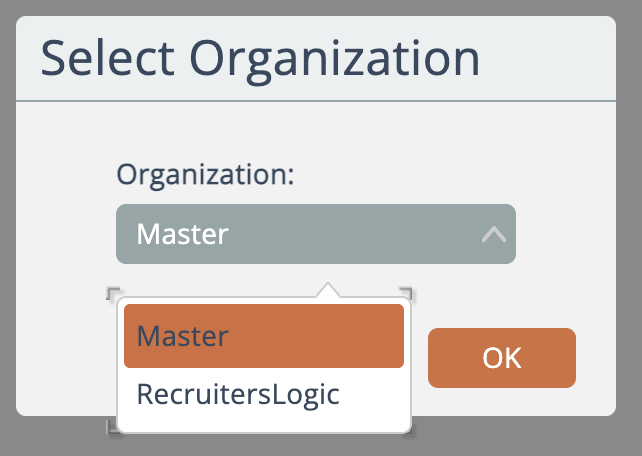Click the chevron arrow in the Organization dropdown
This screenshot has width=642, height=456.
click(493, 235)
